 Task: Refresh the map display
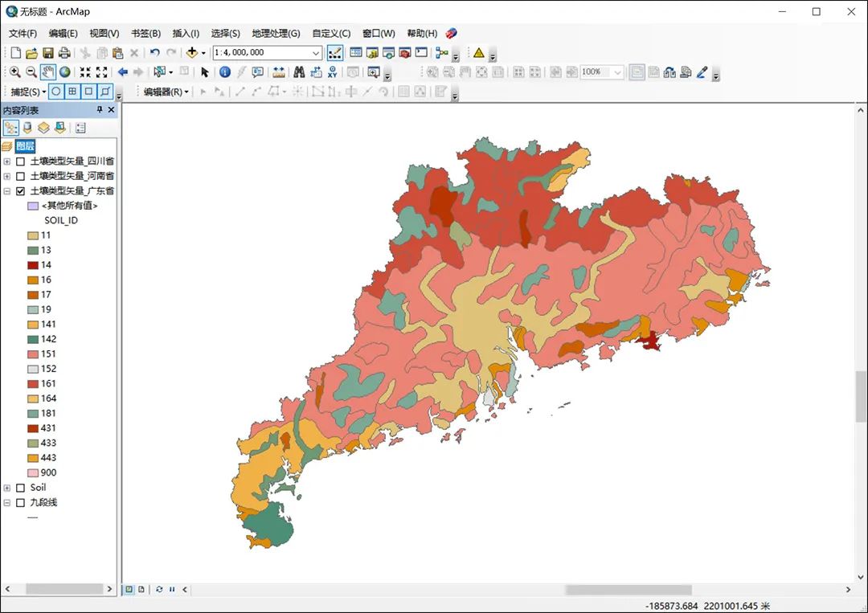pyautogui.click(x=159, y=589)
